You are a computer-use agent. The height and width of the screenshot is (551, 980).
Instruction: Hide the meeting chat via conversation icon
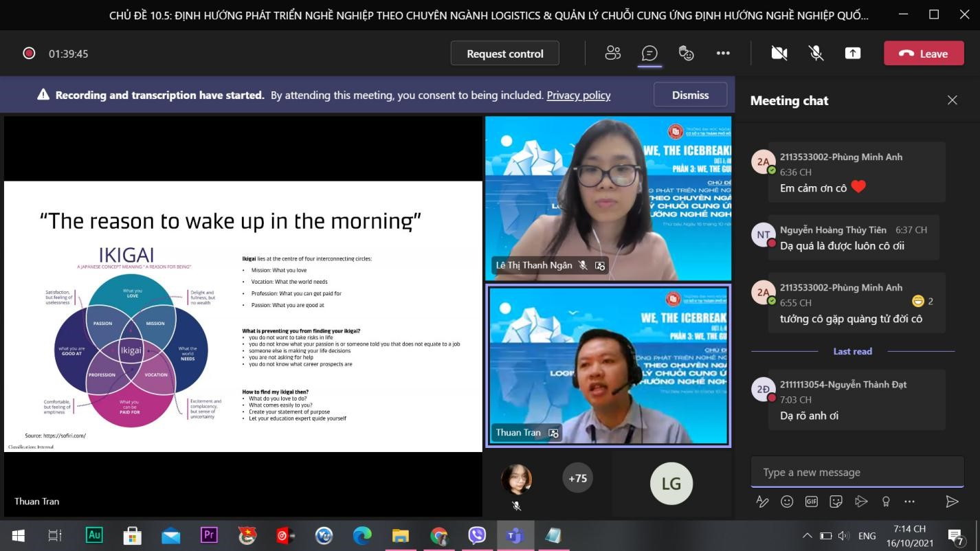pos(649,54)
